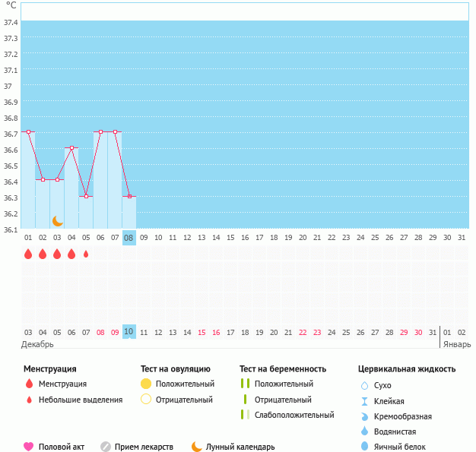The height and width of the screenshot is (452, 476).
Task: Select the intercourse heart icon in legend
Action: point(29,447)
